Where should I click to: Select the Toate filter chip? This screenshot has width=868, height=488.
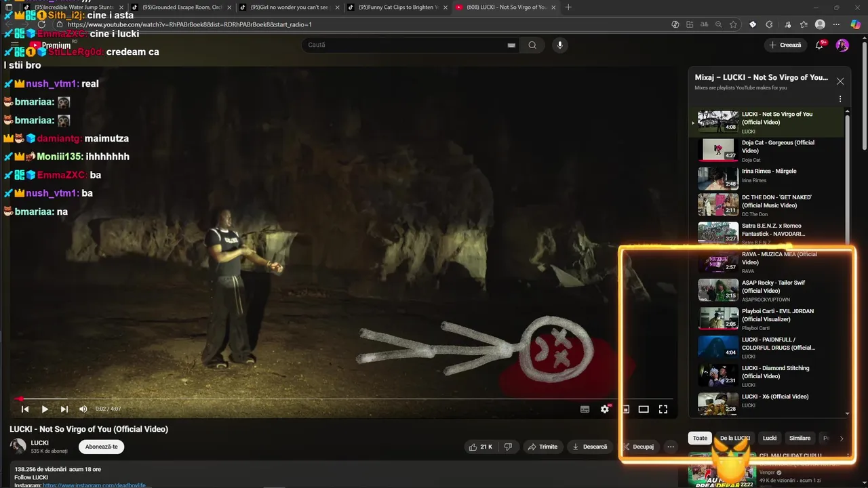(700, 438)
